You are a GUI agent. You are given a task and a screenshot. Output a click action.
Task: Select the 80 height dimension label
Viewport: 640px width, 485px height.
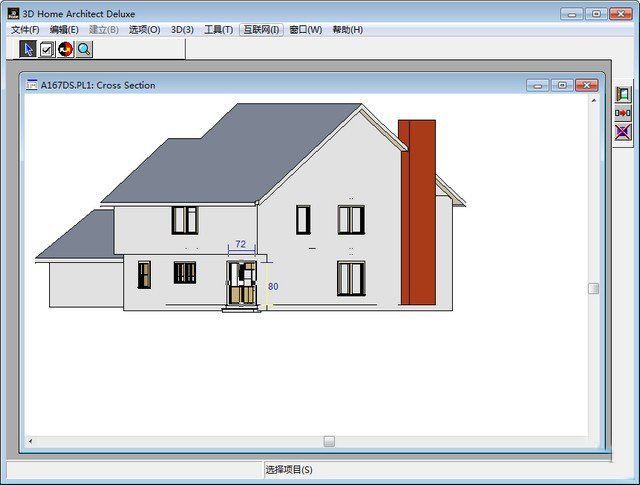[273, 287]
